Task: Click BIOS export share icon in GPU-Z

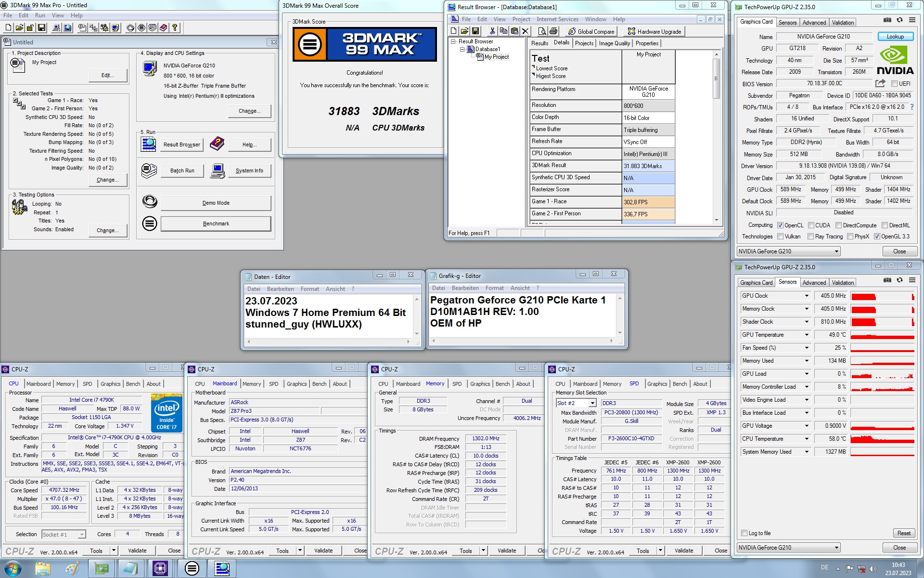Action: pyautogui.click(x=880, y=83)
